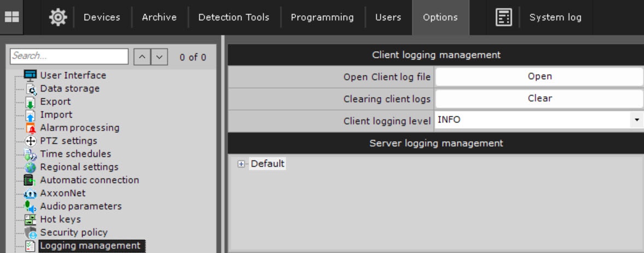Viewport: 644px width, 253px height.
Task: Open Alarm processing settings
Action: pos(79,128)
